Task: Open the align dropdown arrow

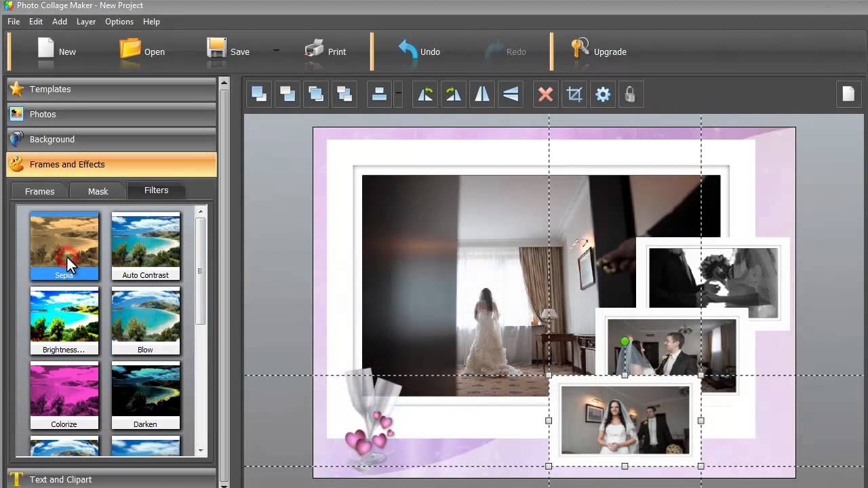Action: click(398, 94)
